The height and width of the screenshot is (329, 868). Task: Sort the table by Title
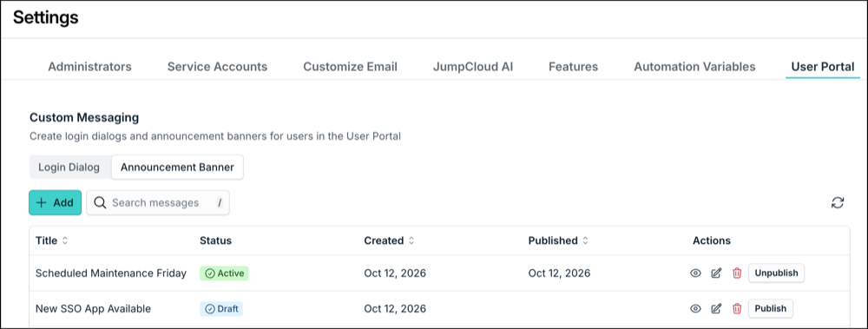click(65, 241)
